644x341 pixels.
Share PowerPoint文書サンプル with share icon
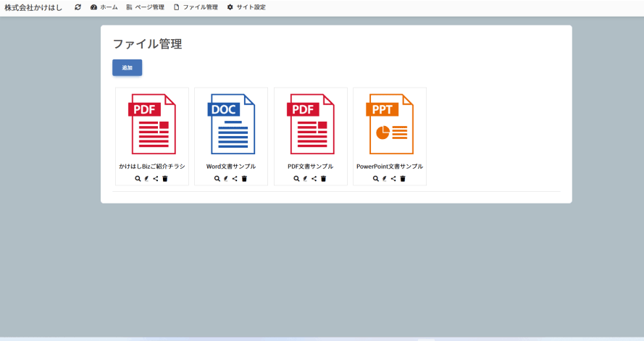pos(393,179)
